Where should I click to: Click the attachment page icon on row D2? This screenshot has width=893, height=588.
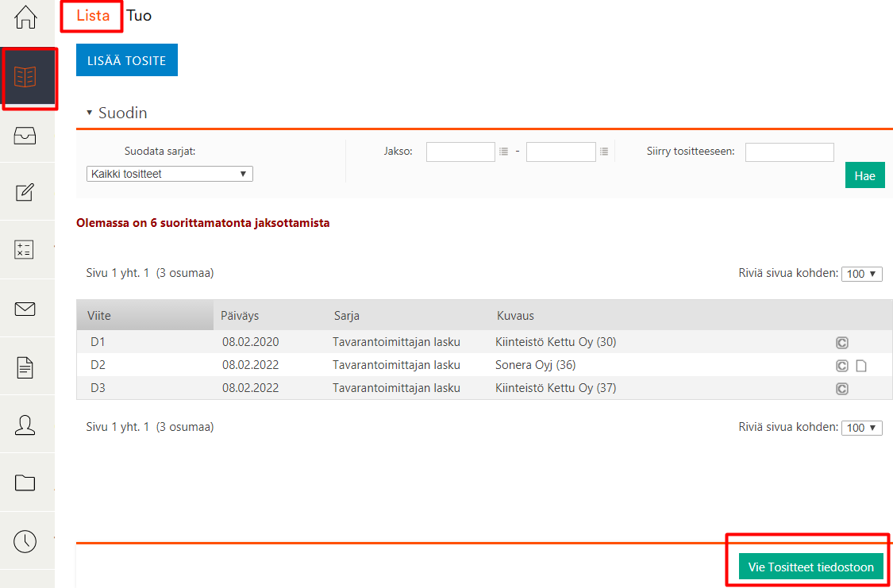(861, 366)
